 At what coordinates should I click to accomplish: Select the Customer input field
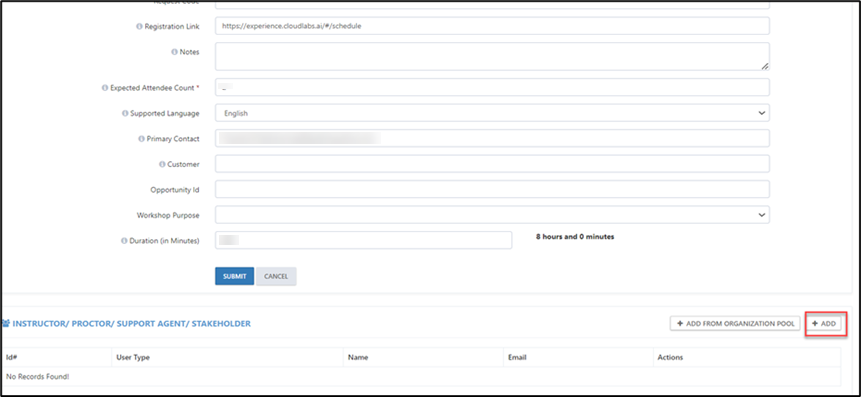pos(492,164)
